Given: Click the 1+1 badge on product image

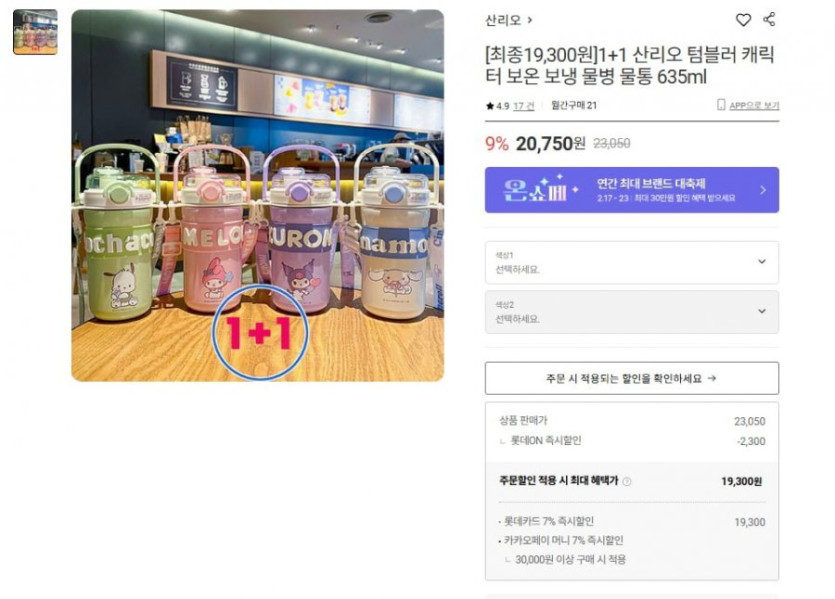Looking at the screenshot, I should 260,333.
